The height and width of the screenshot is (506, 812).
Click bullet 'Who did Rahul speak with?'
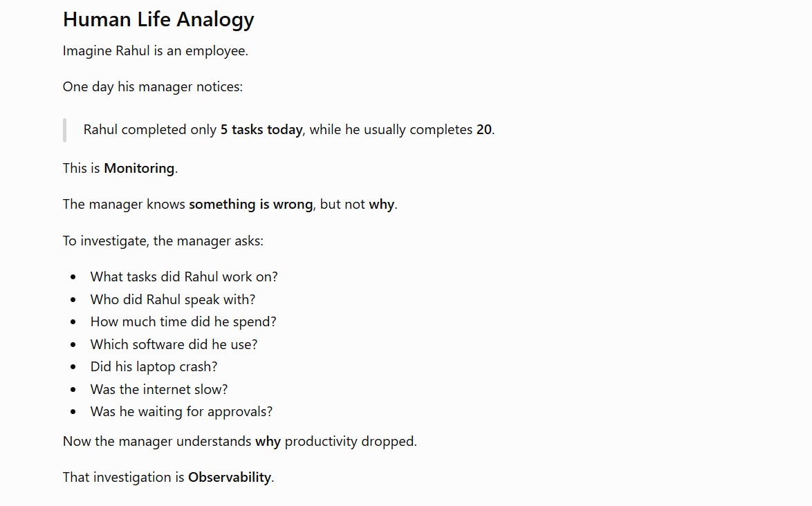tap(173, 299)
